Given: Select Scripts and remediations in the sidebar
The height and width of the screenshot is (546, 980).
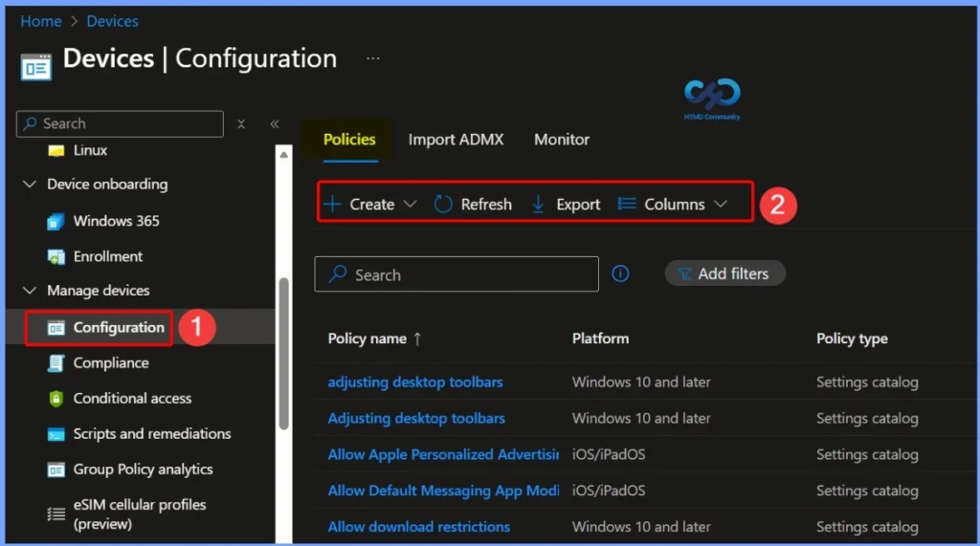Looking at the screenshot, I should [152, 434].
